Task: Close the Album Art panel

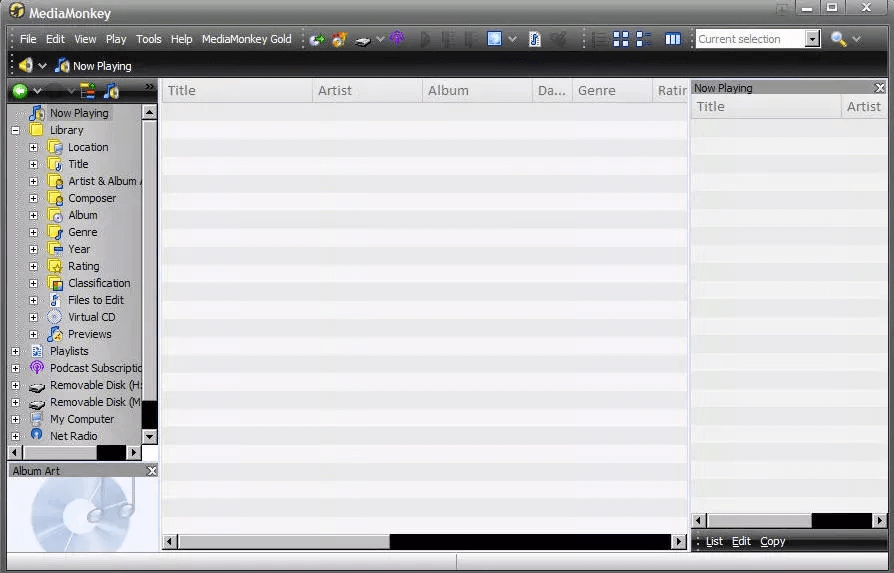Action: point(152,471)
